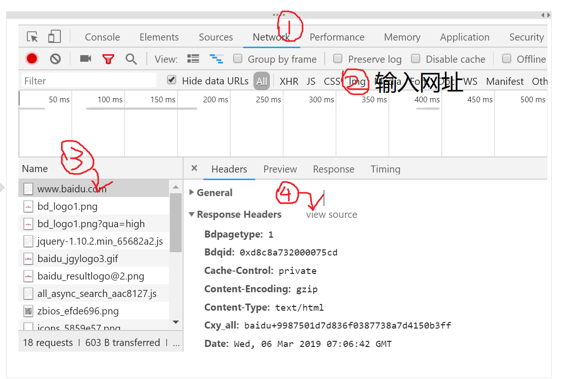Enable Preserve log checkbox
588x379 pixels.
(x=337, y=58)
